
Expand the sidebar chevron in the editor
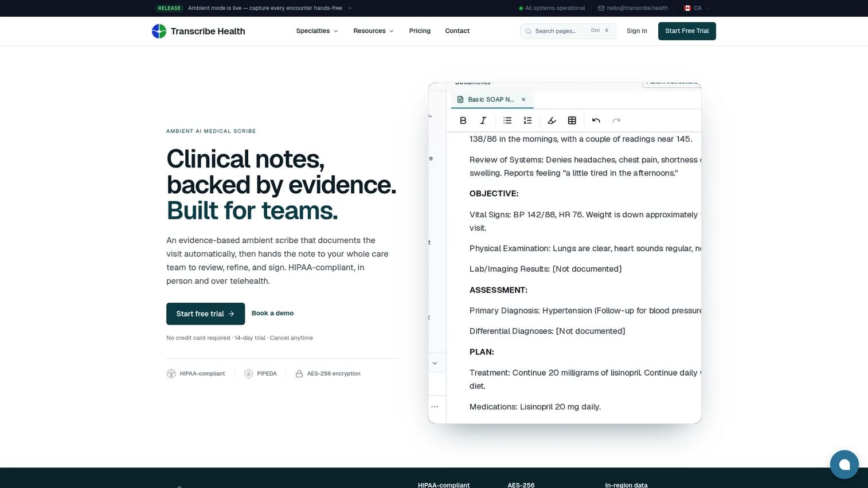coord(435,363)
